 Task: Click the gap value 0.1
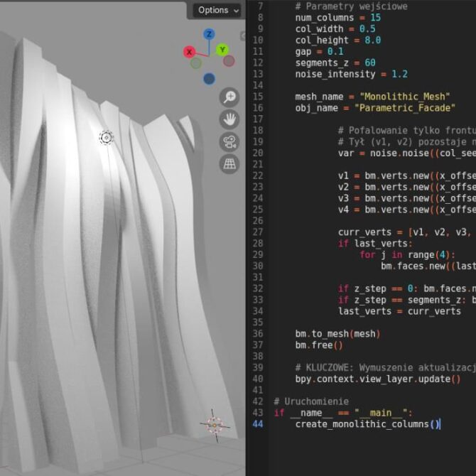coord(335,51)
